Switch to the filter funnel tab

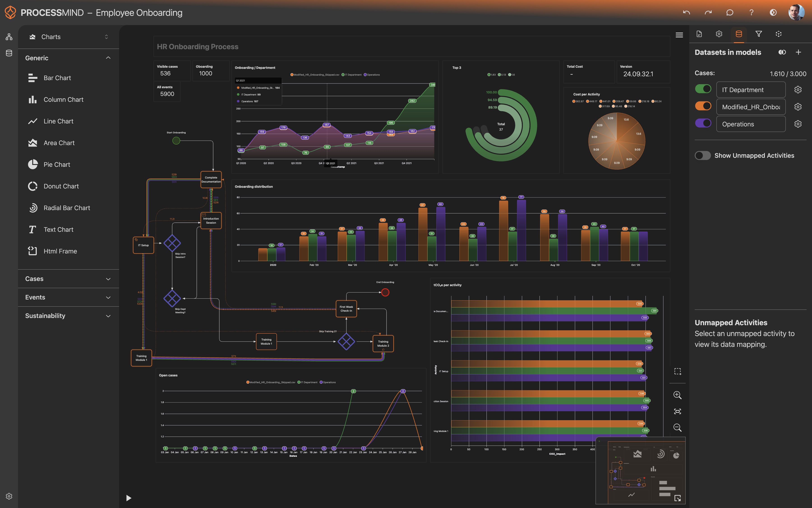coord(759,34)
